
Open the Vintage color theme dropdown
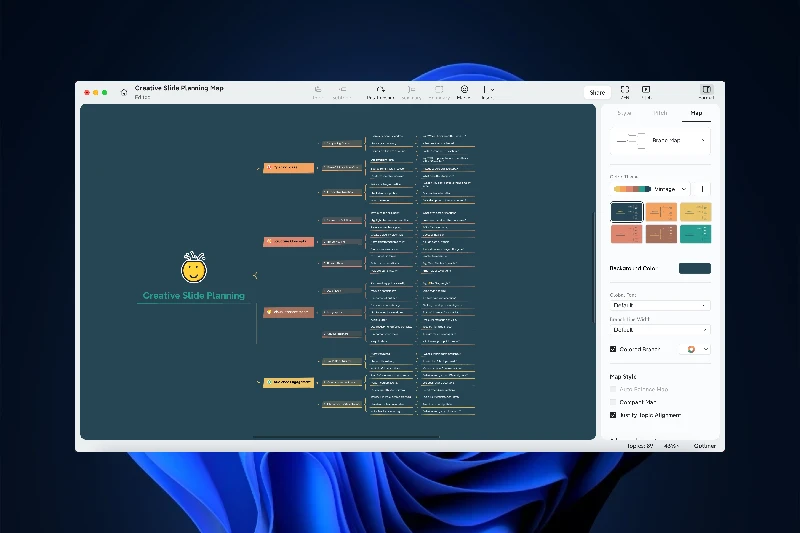point(650,188)
